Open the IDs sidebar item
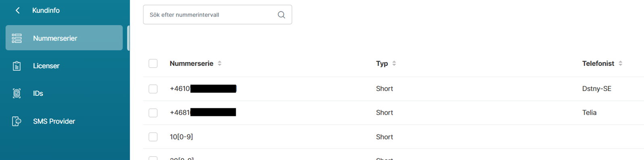 [64, 93]
